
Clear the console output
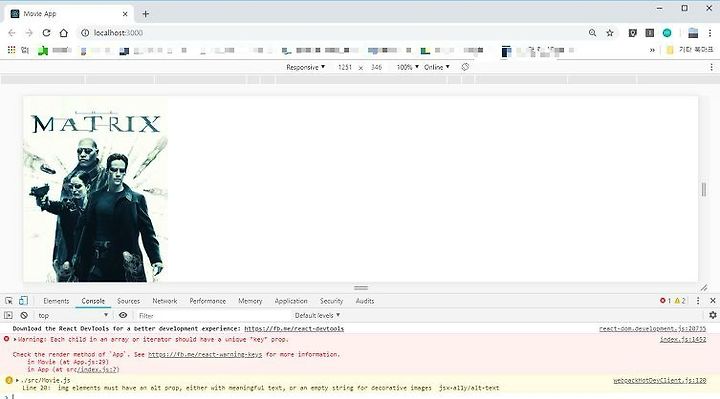[x=24, y=315]
